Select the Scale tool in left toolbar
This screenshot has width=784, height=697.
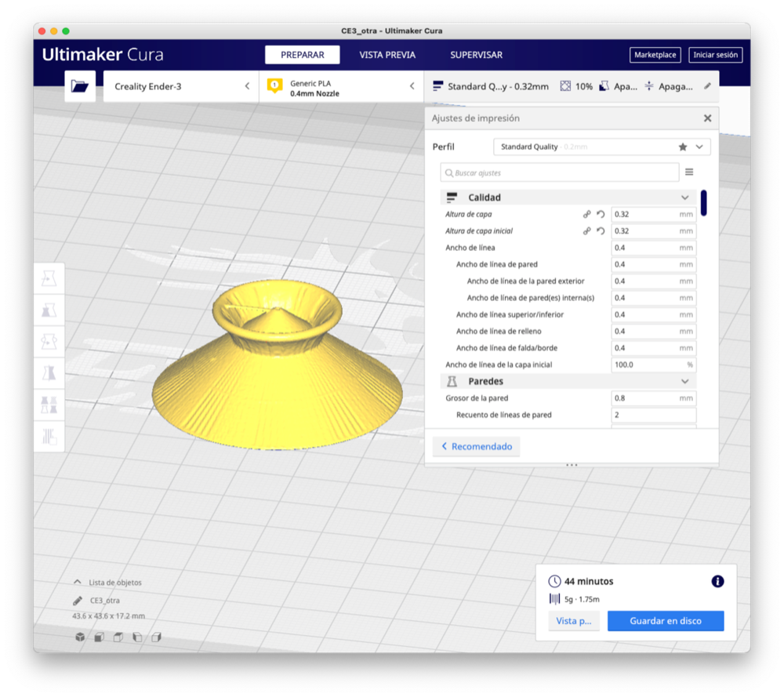(49, 310)
